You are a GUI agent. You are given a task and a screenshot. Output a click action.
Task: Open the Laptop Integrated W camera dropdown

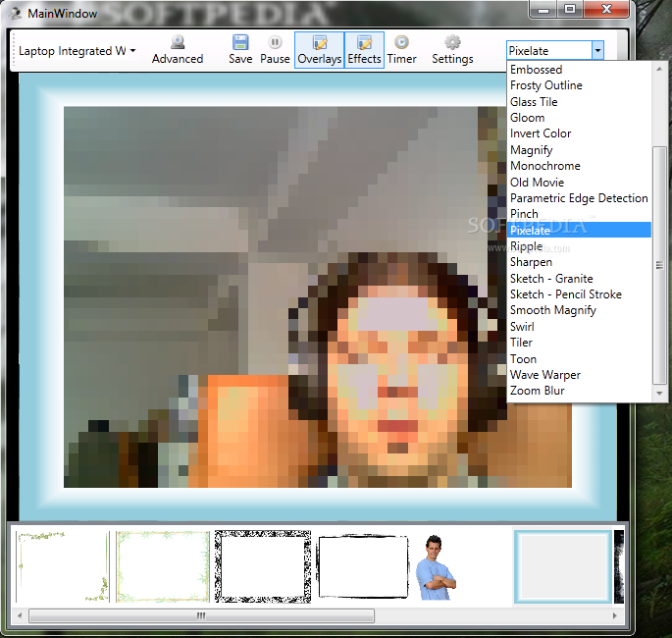78,51
